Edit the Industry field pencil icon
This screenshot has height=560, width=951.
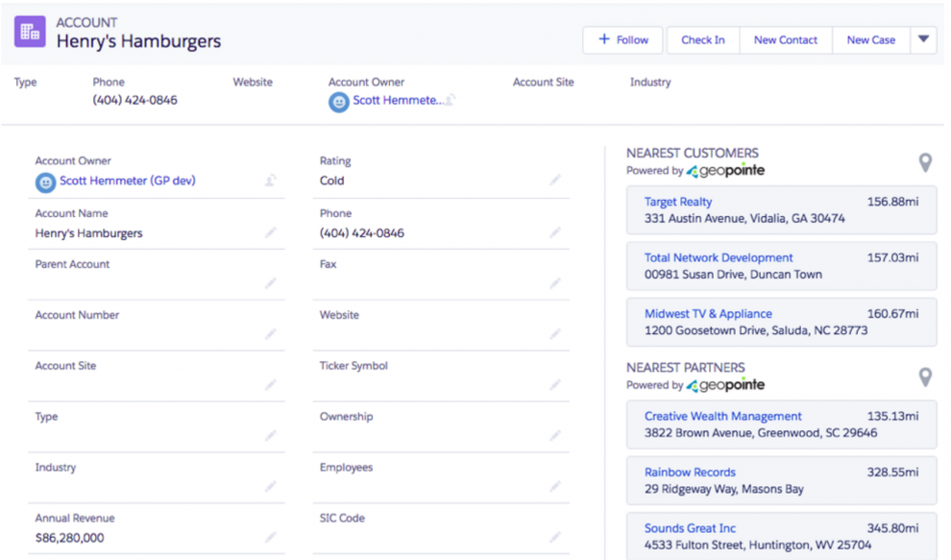tap(271, 487)
